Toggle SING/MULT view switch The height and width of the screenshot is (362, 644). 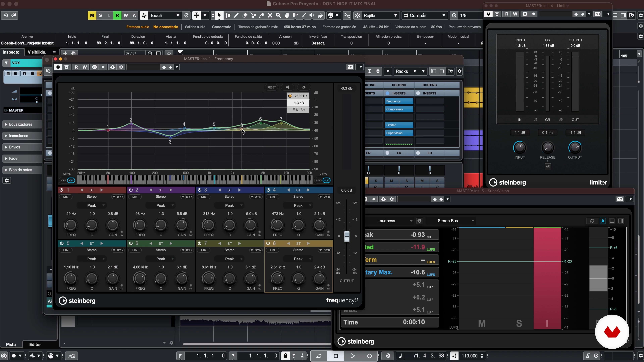[323, 180]
